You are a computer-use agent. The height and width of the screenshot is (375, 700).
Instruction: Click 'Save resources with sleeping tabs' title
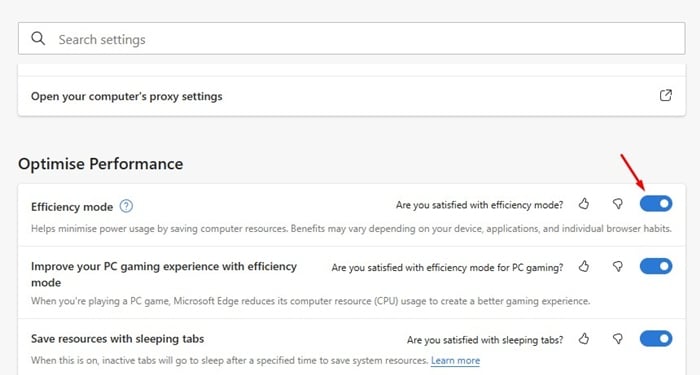pos(117,339)
